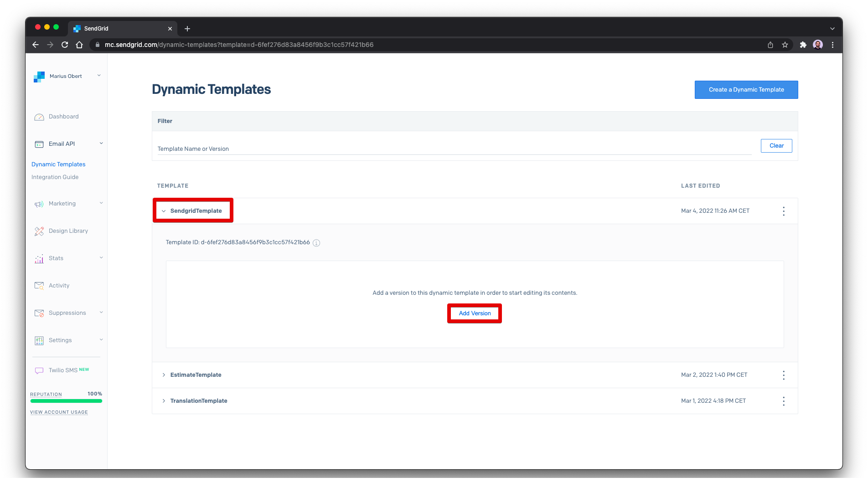Click the Clear filter button
This screenshot has height=503, width=868.
776,146
